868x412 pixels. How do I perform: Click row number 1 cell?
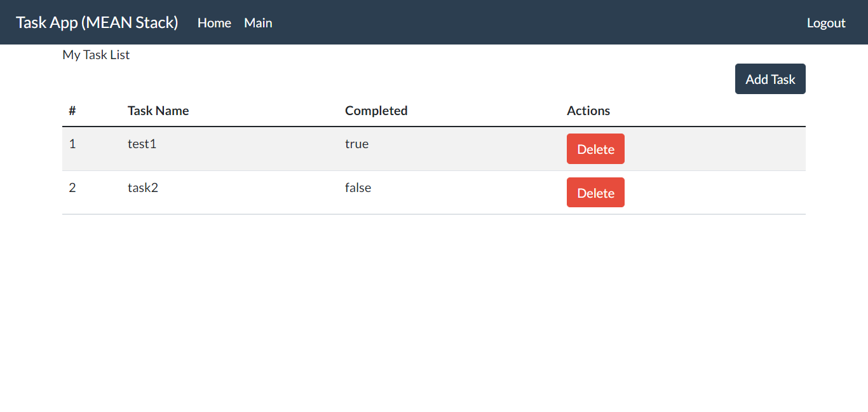pos(92,149)
